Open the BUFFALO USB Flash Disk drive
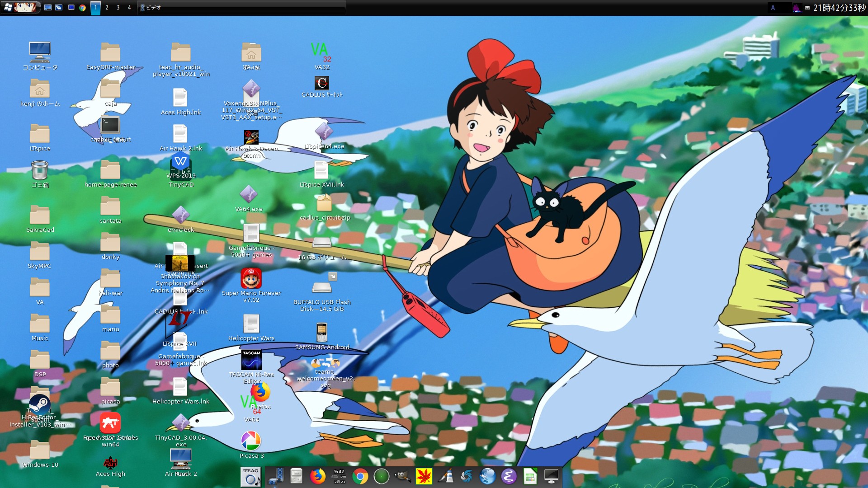 [x=322, y=287]
